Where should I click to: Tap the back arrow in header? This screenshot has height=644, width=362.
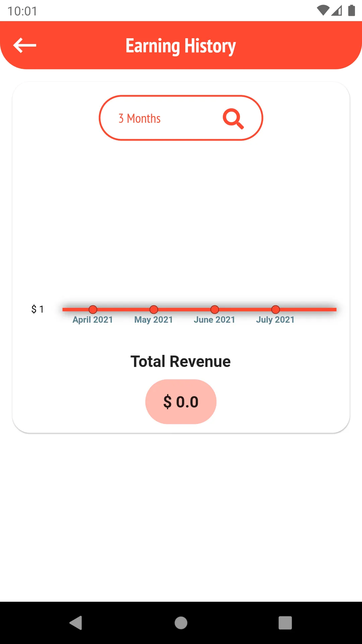pyautogui.click(x=25, y=45)
